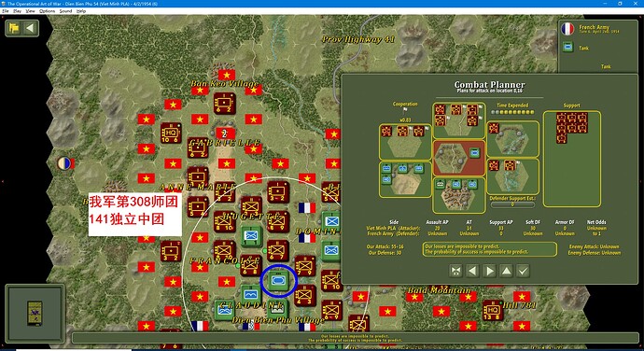Open the View menu

pos(31,11)
